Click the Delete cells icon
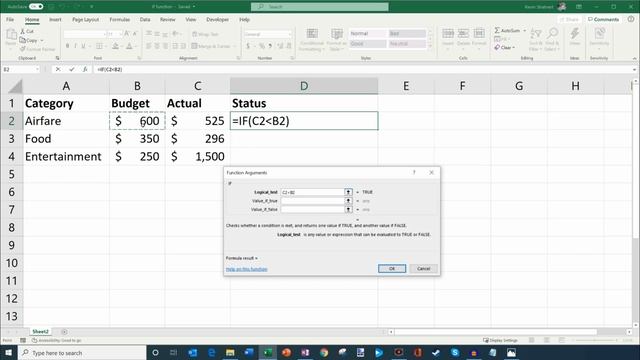 [x=463, y=33]
